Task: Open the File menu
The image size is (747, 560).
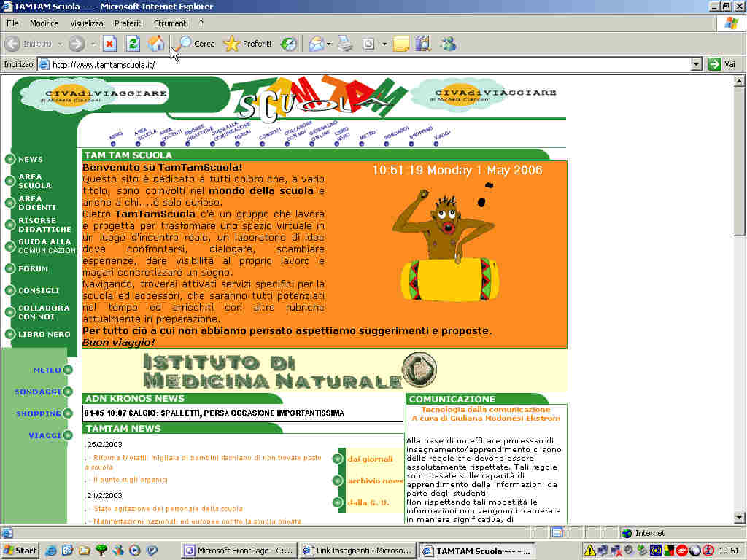Action: pos(12,23)
